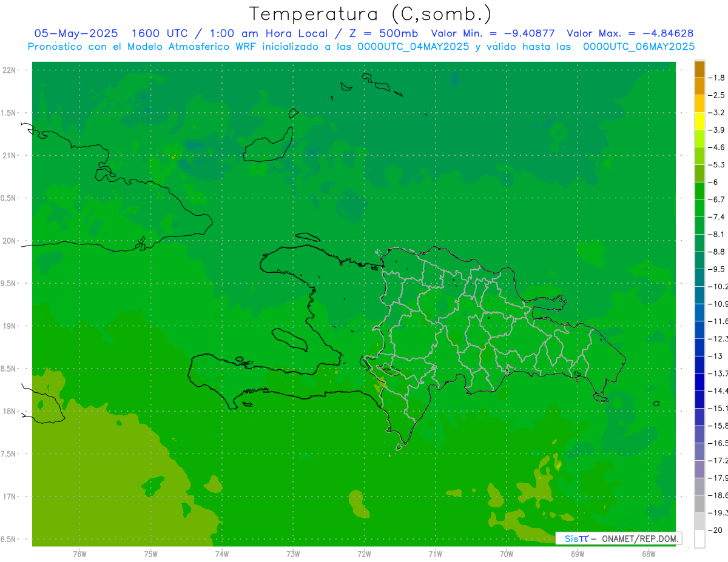Click the '68W' longitude axis label
728x562 pixels.
[x=649, y=554]
